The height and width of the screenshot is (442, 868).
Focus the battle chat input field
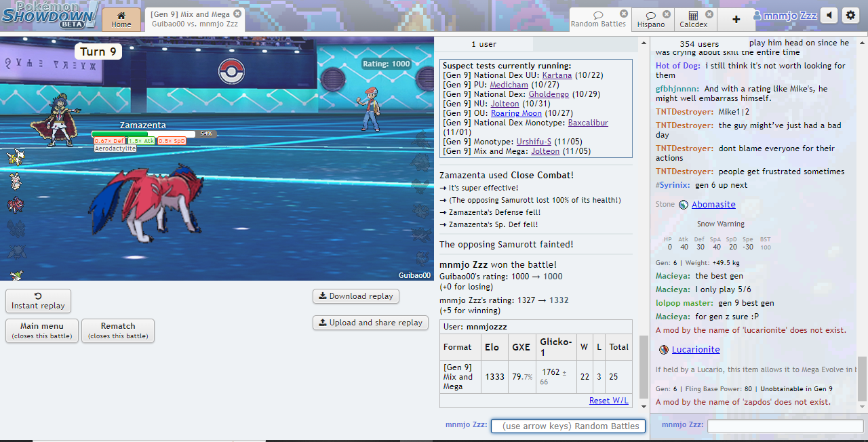[x=568, y=426]
